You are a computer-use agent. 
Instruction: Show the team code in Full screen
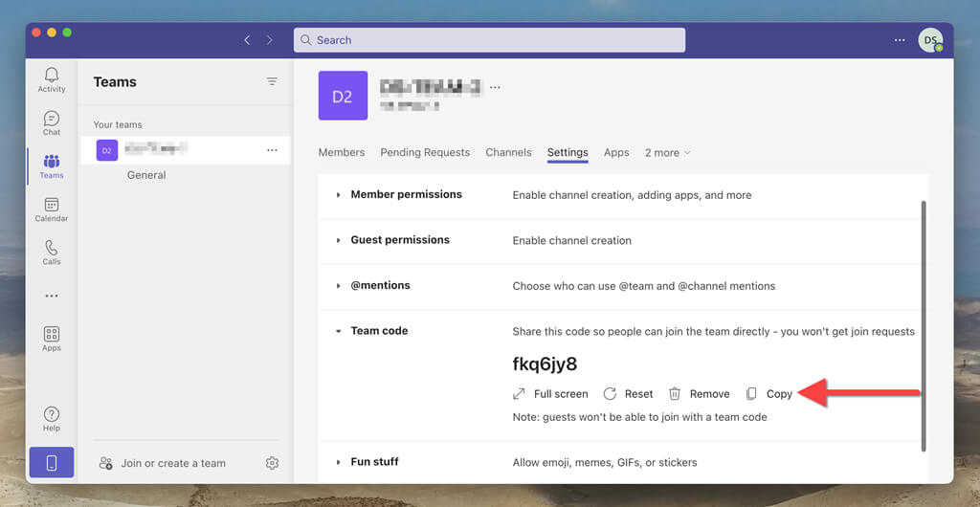pos(550,394)
